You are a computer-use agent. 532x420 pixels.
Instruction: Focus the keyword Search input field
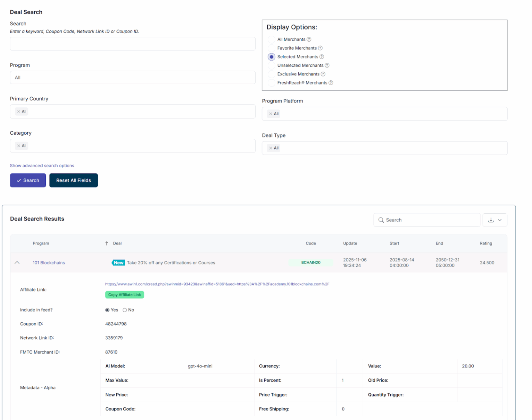click(133, 44)
